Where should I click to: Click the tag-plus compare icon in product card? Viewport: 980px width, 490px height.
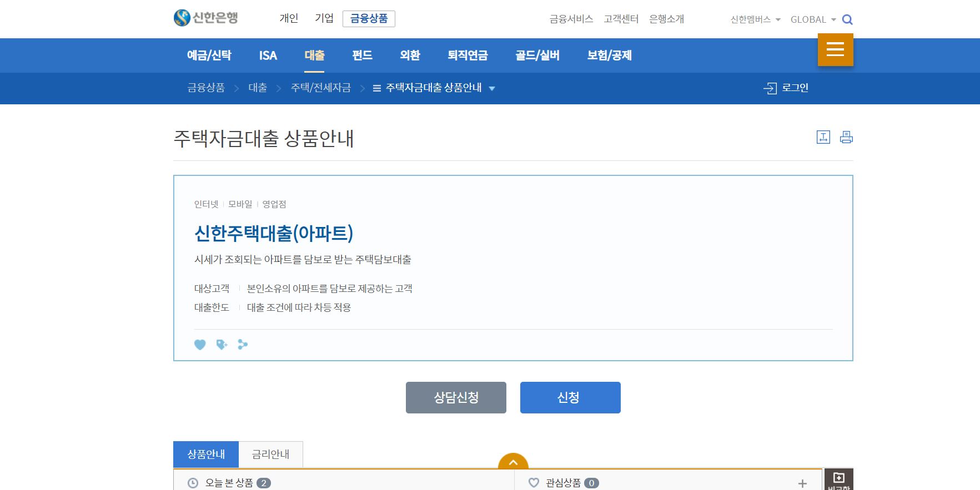[x=222, y=345]
